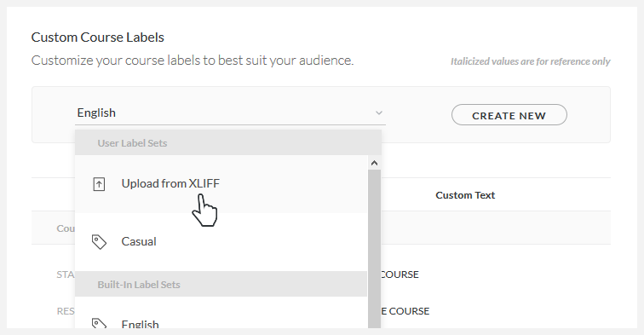Toggle the dropdown chevron arrow
This screenshot has height=335, width=644.
point(379,113)
